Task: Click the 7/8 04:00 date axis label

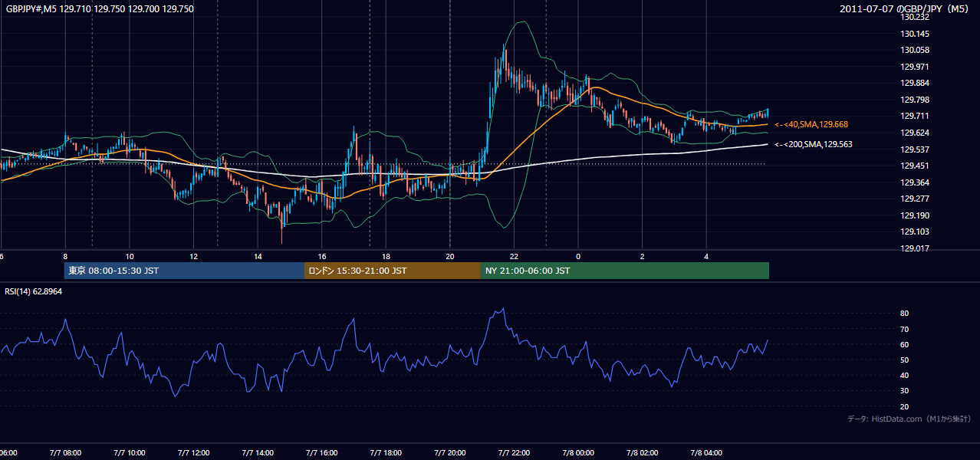Action: 706,453
